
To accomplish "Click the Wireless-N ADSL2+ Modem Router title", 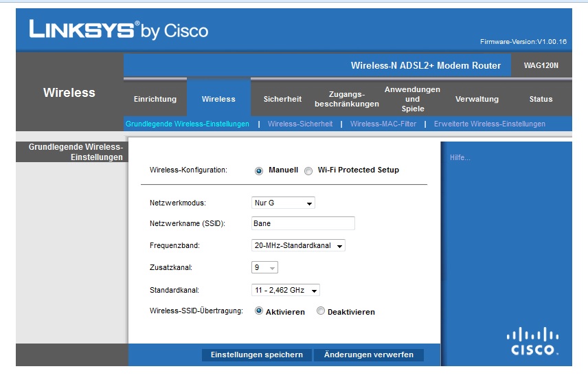I will 426,65.
